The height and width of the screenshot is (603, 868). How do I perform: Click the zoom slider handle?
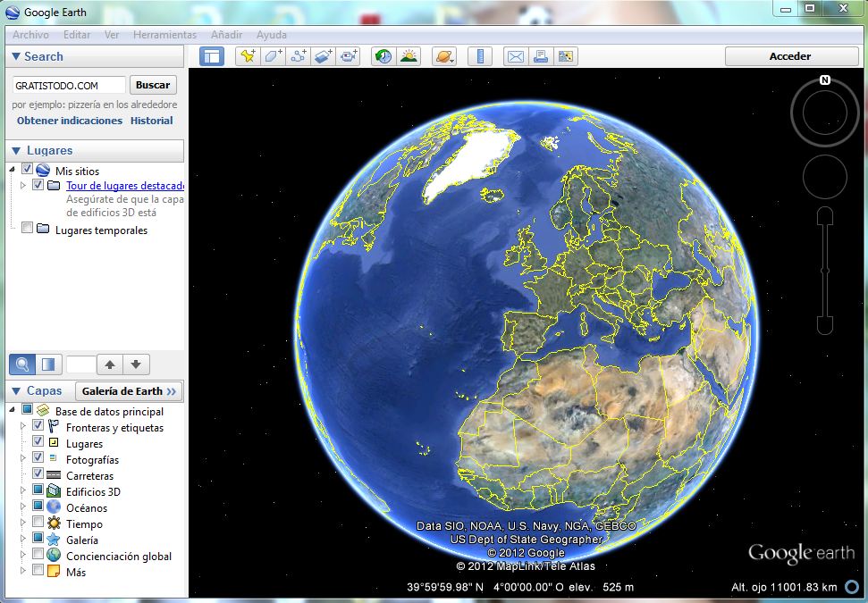coord(825,271)
